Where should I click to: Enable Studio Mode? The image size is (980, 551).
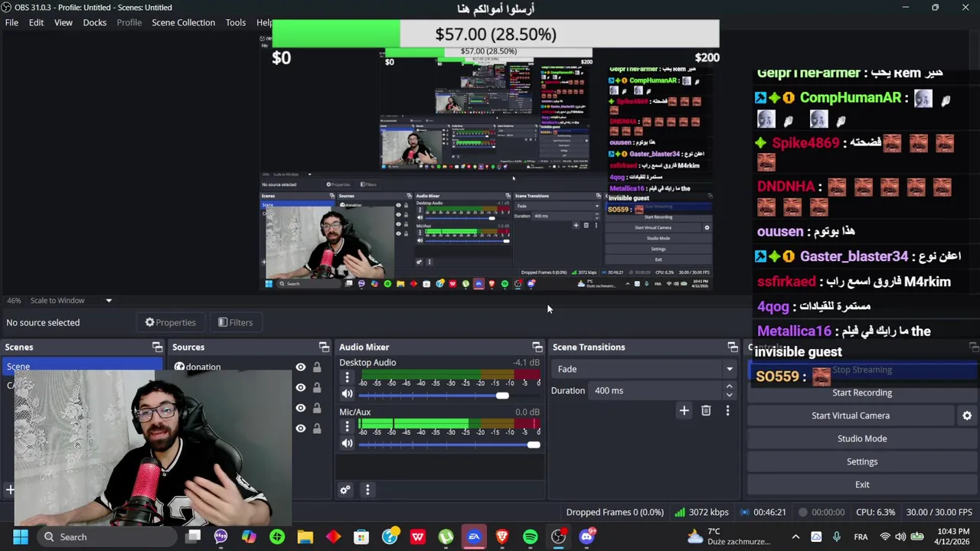click(862, 439)
